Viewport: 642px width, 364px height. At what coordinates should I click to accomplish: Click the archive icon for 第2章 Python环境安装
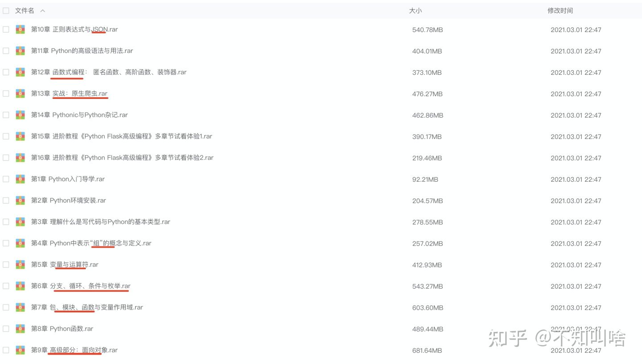coord(21,200)
